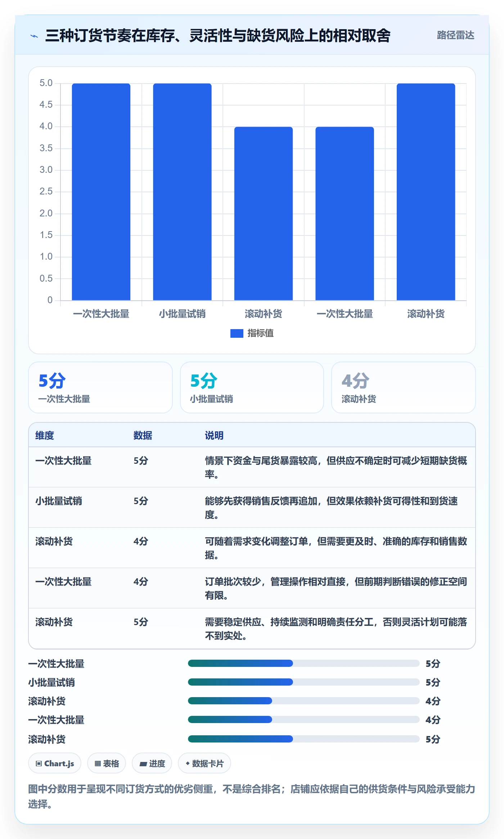504x839 pixels.
Task: Click the 维度 column header
Action: point(45,435)
